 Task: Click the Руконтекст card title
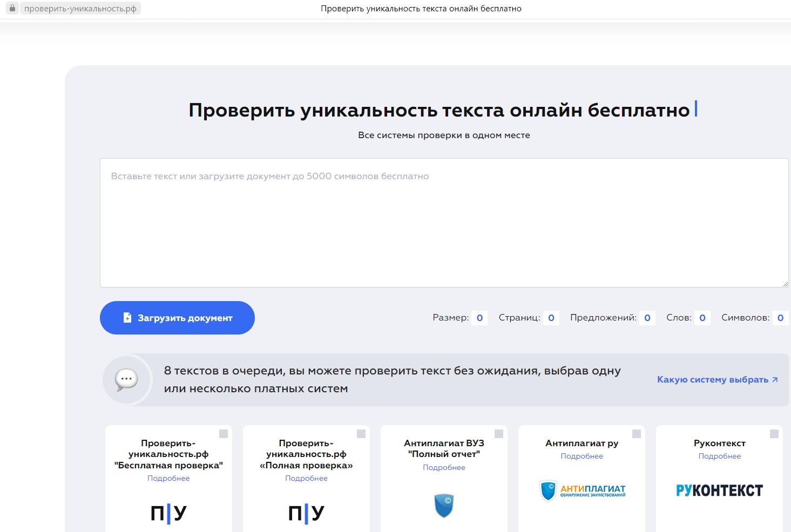(x=719, y=443)
